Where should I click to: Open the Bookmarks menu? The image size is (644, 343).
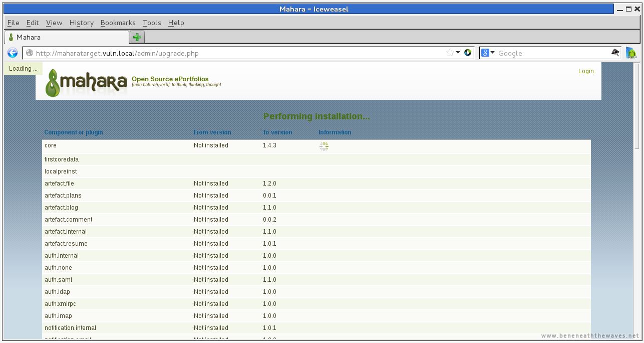tap(118, 23)
